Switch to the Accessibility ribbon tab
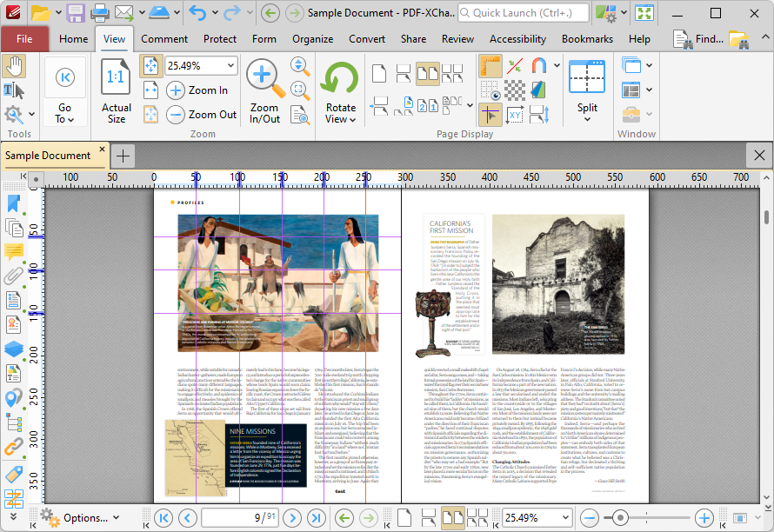The width and height of the screenshot is (774, 532). [x=517, y=39]
